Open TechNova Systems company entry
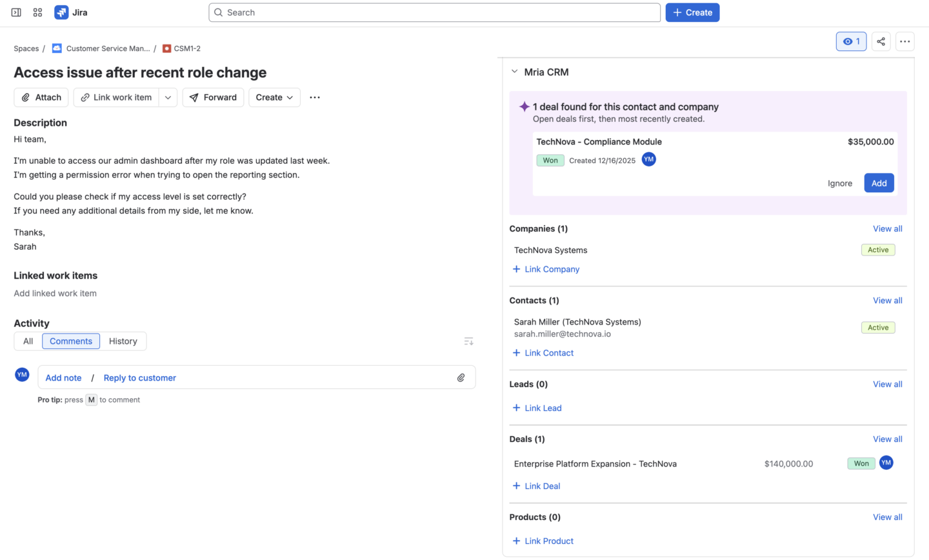This screenshot has height=560, width=929. [x=551, y=250]
